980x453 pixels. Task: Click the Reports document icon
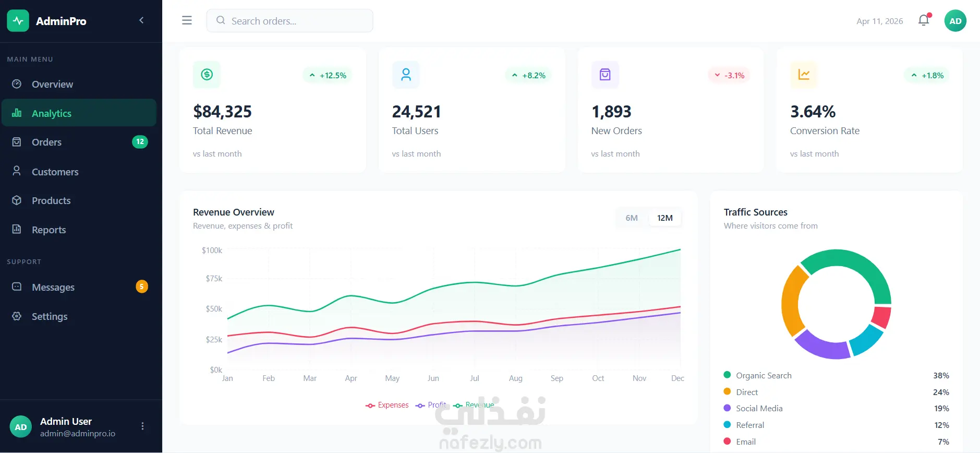pyautogui.click(x=17, y=229)
